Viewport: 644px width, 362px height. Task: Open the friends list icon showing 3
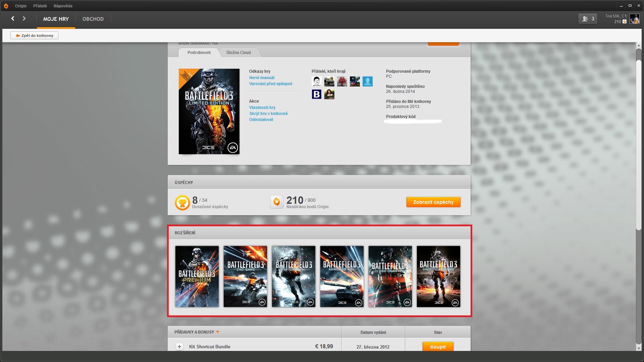(588, 19)
